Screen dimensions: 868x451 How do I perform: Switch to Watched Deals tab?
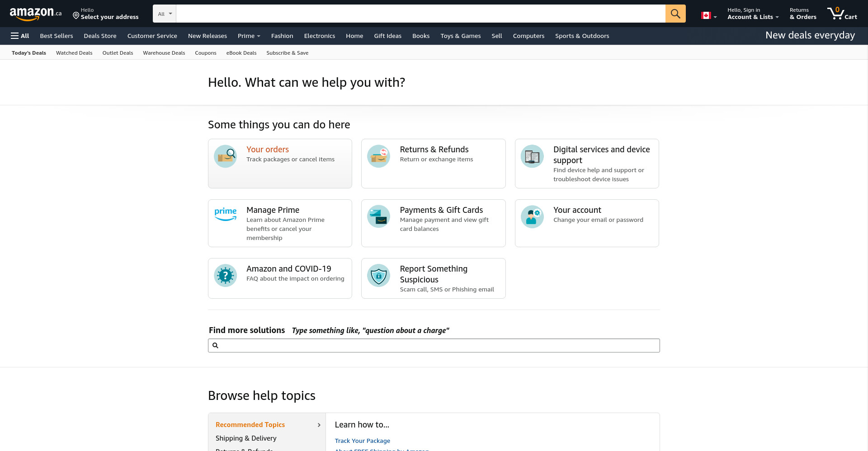[74, 53]
